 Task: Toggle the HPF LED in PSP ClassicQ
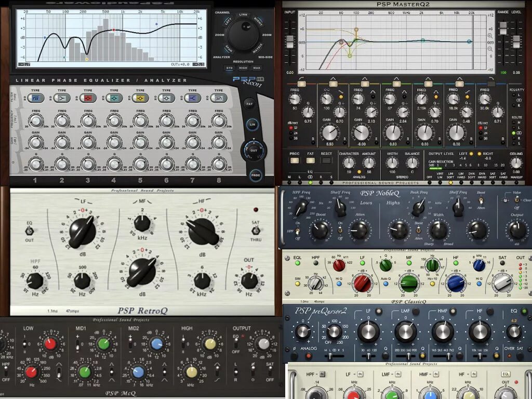pyautogui.click(x=315, y=263)
